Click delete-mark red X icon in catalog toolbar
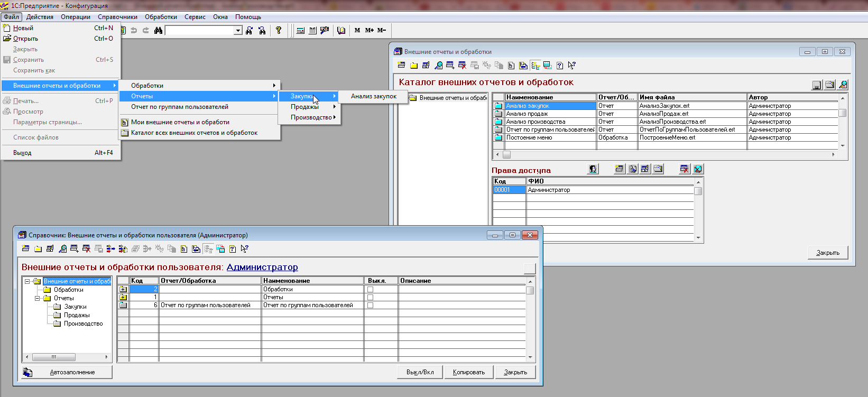This screenshot has height=397, width=868. pos(462,65)
